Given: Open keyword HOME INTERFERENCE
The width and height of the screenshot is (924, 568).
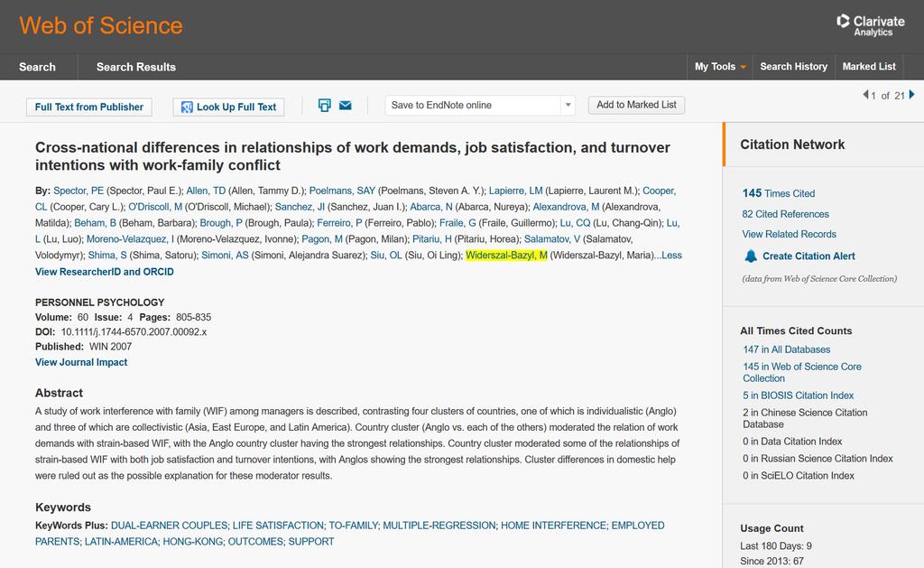Looking at the screenshot, I should click(553, 526).
